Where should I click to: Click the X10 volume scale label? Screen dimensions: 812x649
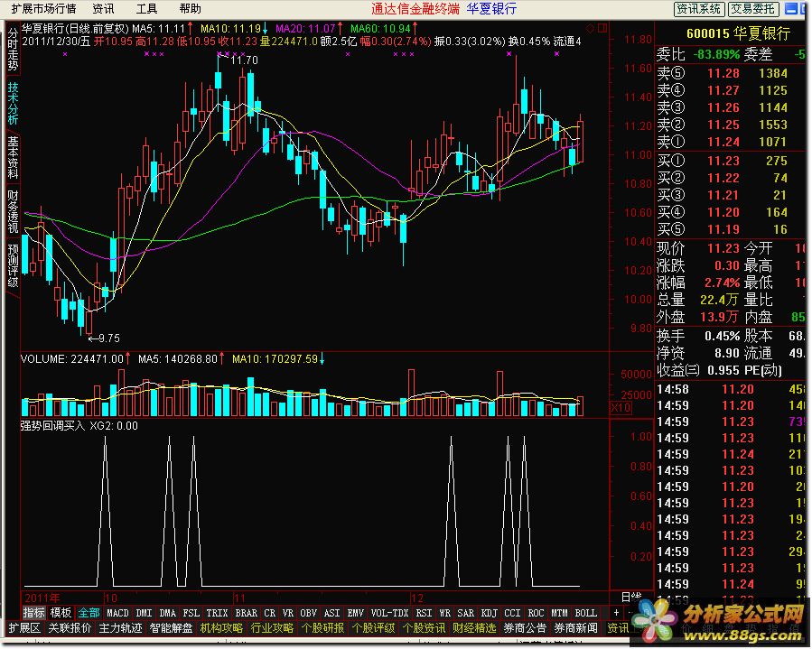[x=621, y=408]
